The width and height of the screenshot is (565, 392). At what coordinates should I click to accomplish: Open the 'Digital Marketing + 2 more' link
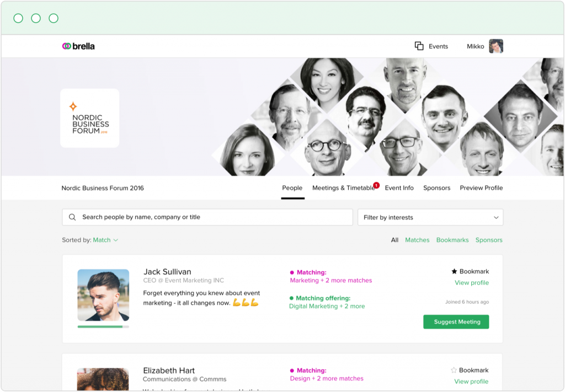tap(327, 307)
